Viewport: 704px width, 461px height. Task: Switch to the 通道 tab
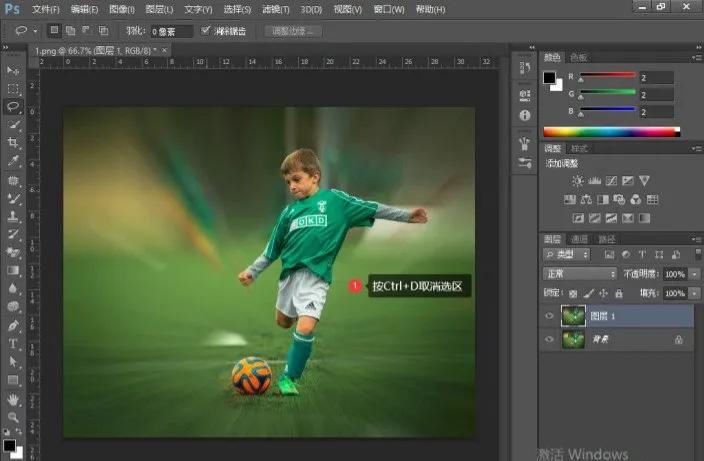pyautogui.click(x=579, y=239)
